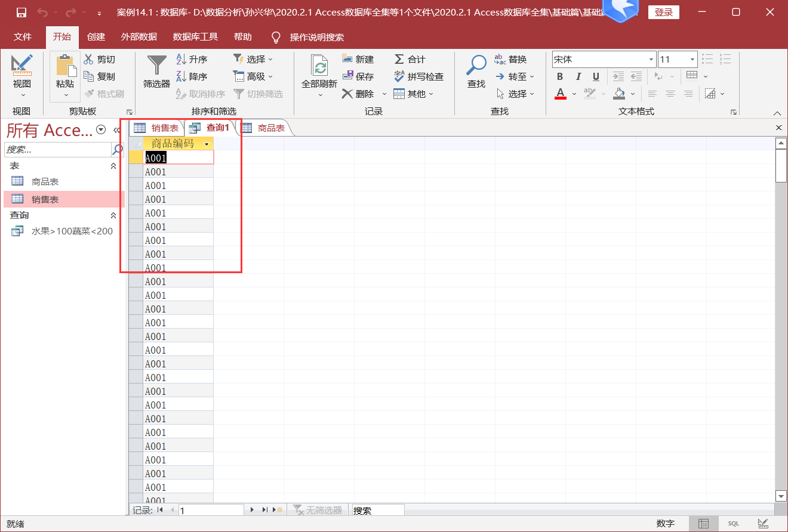Collapse the 查询 group in navigation pane
788x532 pixels.
click(113, 215)
